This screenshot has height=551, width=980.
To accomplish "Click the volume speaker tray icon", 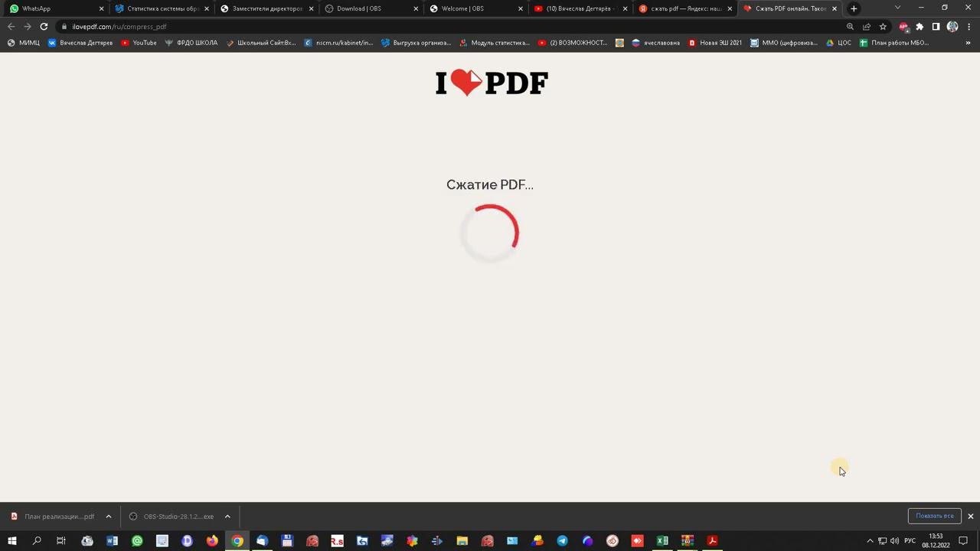I will (894, 541).
